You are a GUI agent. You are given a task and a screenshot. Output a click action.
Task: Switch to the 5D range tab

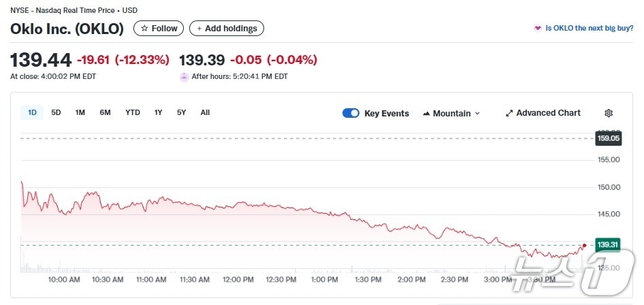pos(56,113)
